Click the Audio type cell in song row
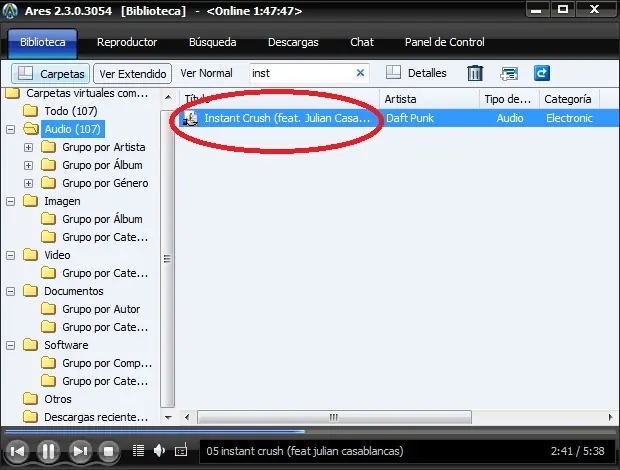This screenshot has height=470, width=620. point(510,118)
